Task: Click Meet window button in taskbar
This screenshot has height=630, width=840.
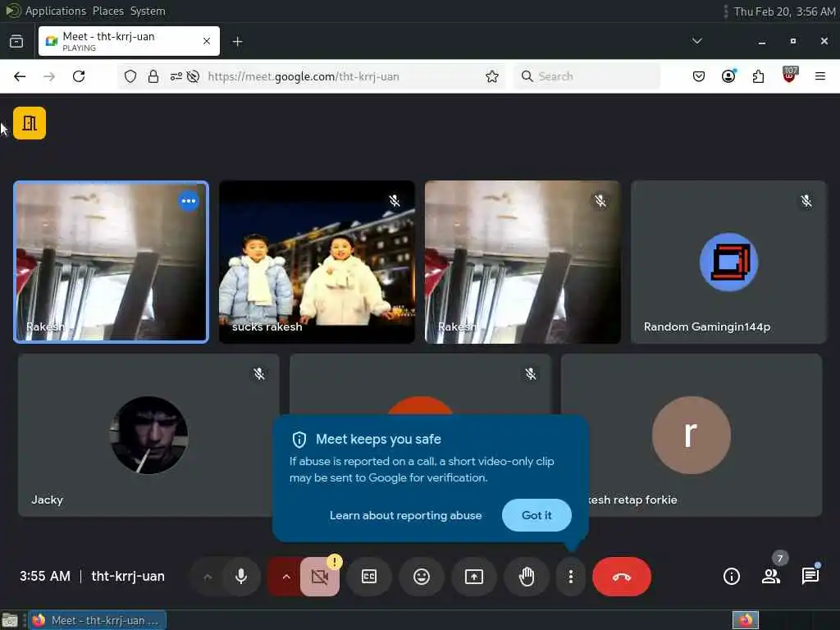Action: (97, 620)
